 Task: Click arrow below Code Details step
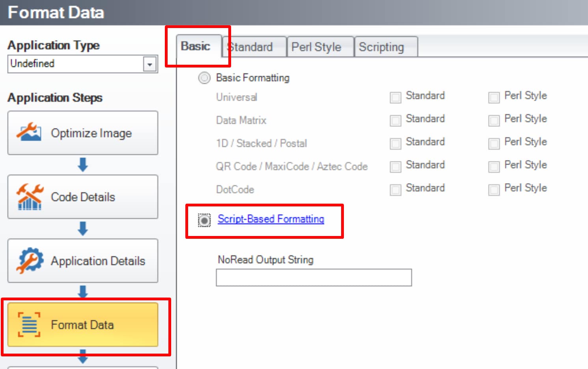click(83, 229)
